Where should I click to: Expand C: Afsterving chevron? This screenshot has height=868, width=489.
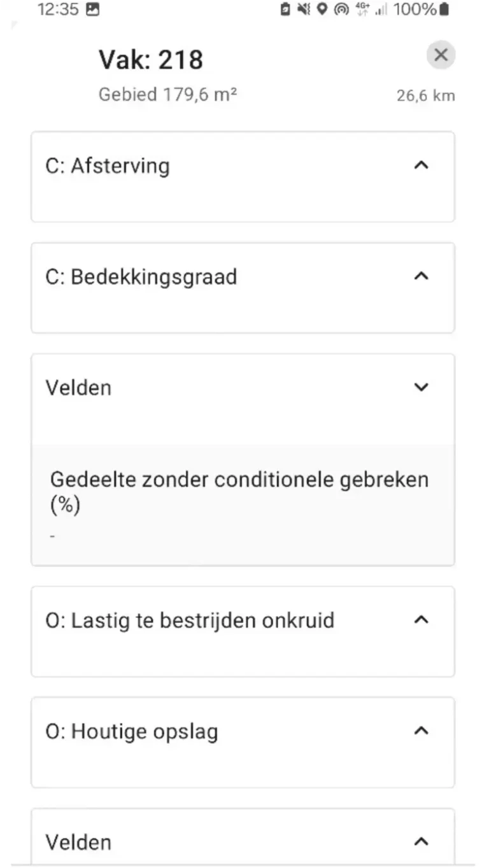point(421,165)
